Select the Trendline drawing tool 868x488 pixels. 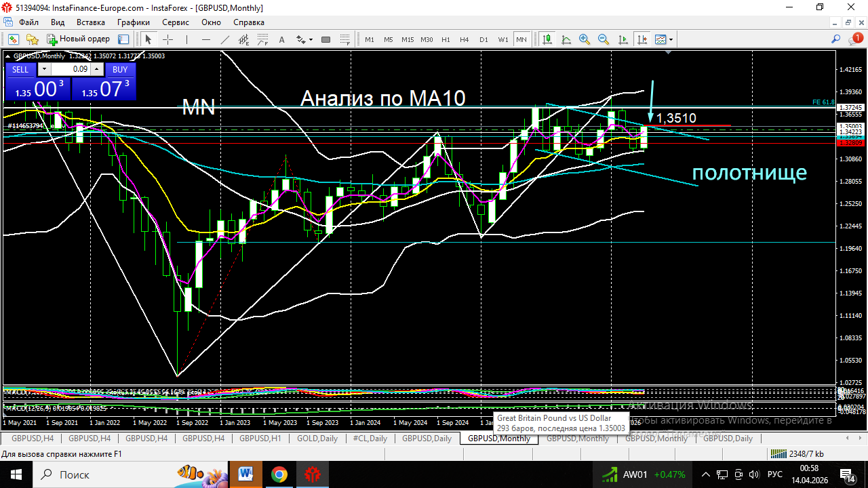[224, 39]
